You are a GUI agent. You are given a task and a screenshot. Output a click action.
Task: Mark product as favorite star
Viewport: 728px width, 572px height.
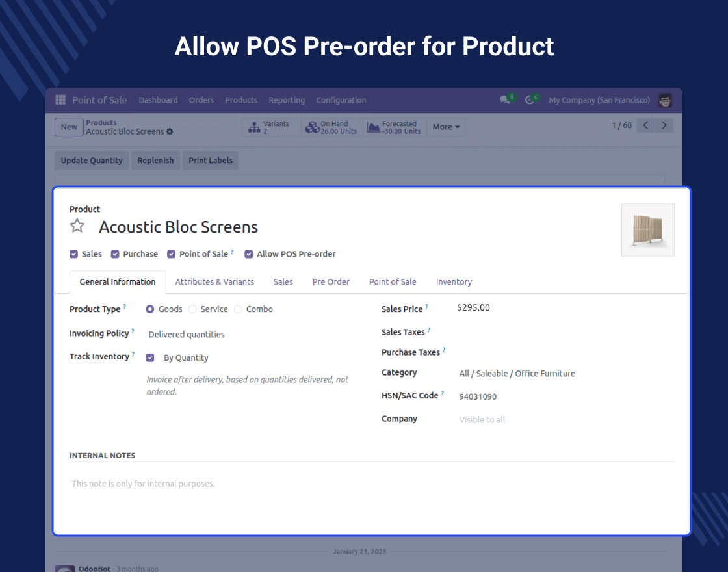pyautogui.click(x=77, y=226)
